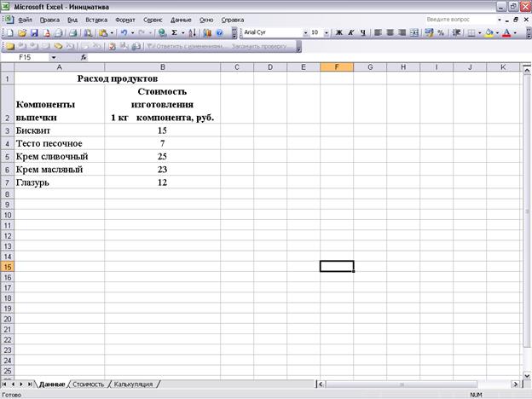Toggle bold formatting (Ж)
532x399 pixels.
[x=338, y=32]
